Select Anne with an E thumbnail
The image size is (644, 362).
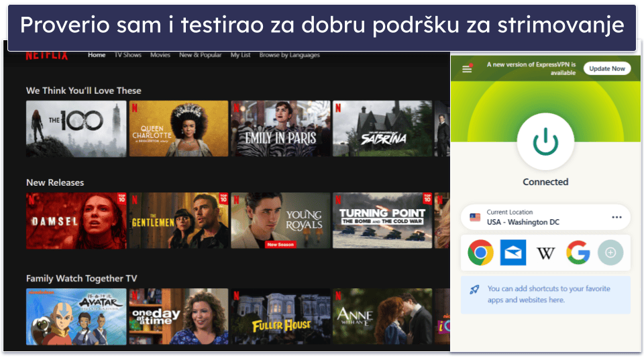click(382, 316)
